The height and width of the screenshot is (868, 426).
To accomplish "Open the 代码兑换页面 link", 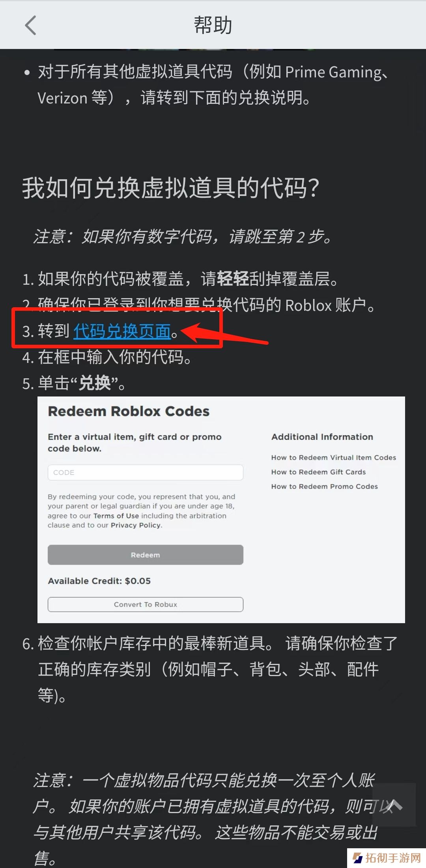I will [x=122, y=331].
